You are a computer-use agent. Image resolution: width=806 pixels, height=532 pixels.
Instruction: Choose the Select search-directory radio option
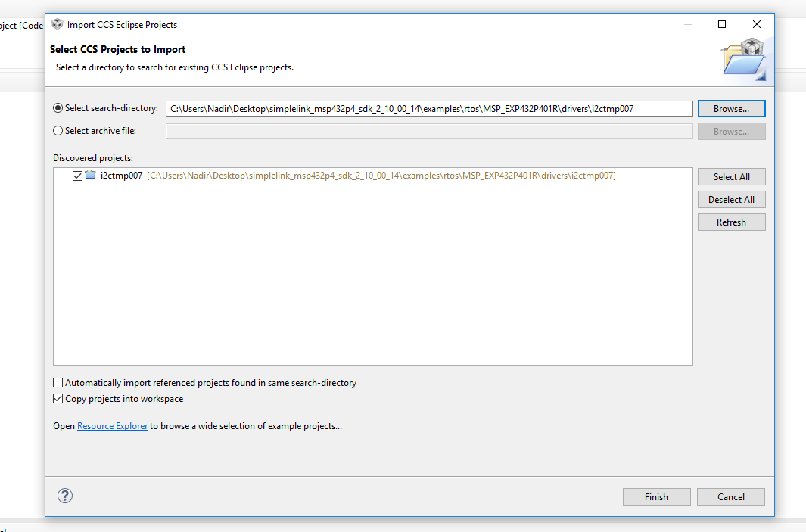tap(58, 108)
